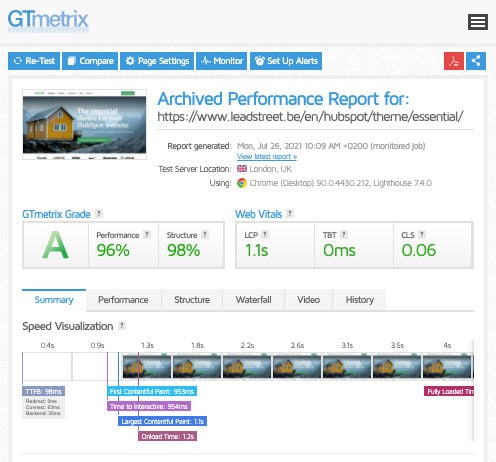Click Largest Contentful Paint 1.1s marker
The height and width of the screenshot is (462, 496).
tap(162, 421)
